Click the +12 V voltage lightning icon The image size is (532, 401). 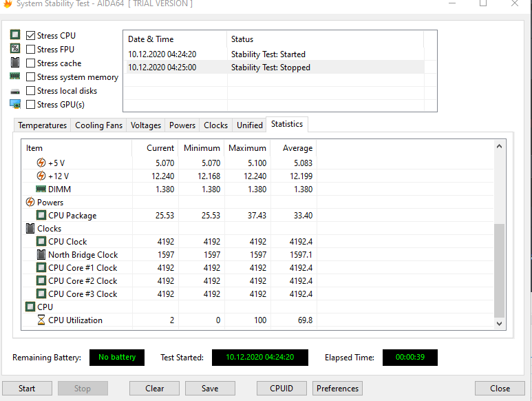pyautogui.click(x=41, y=176)
